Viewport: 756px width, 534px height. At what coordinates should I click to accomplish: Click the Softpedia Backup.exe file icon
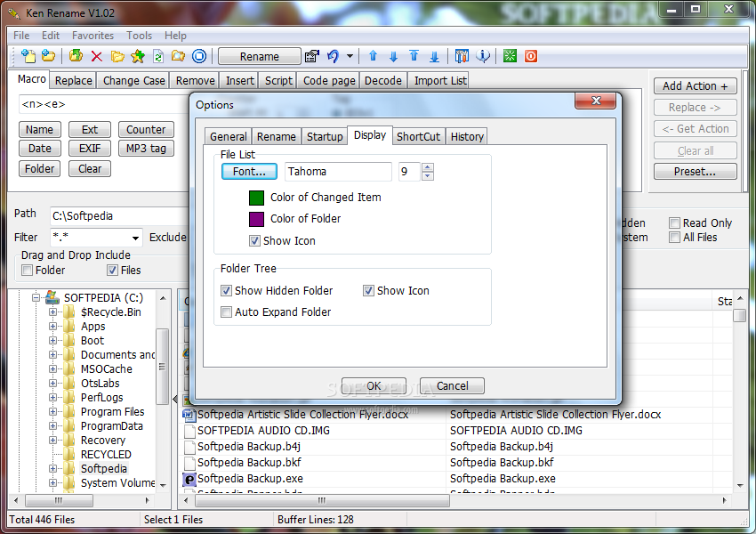[x=189, y=479]
